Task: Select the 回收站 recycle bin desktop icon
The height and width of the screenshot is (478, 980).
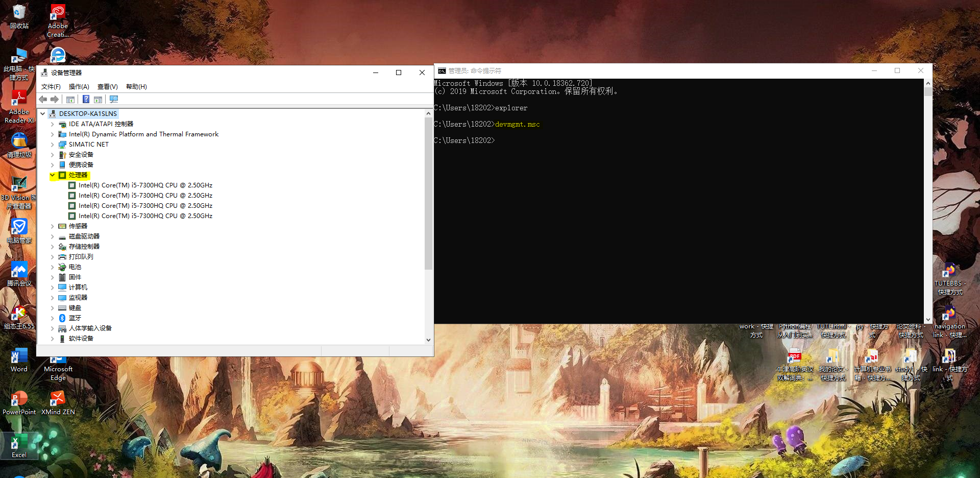Action: pyautogui.click(x=19, y=16)
